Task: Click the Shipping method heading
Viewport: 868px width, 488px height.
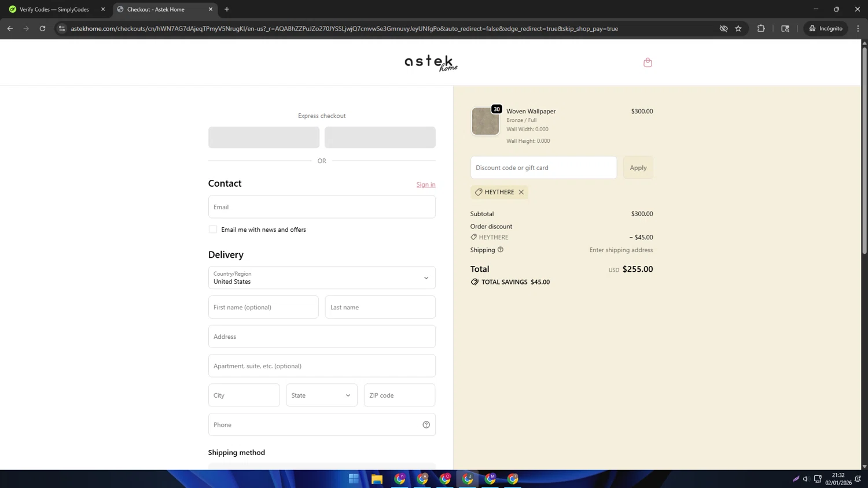Action: [237, 453]
